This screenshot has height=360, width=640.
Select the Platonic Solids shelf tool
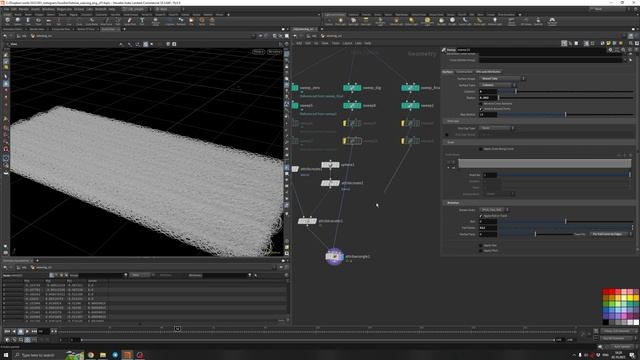click(x=156, y=21)
